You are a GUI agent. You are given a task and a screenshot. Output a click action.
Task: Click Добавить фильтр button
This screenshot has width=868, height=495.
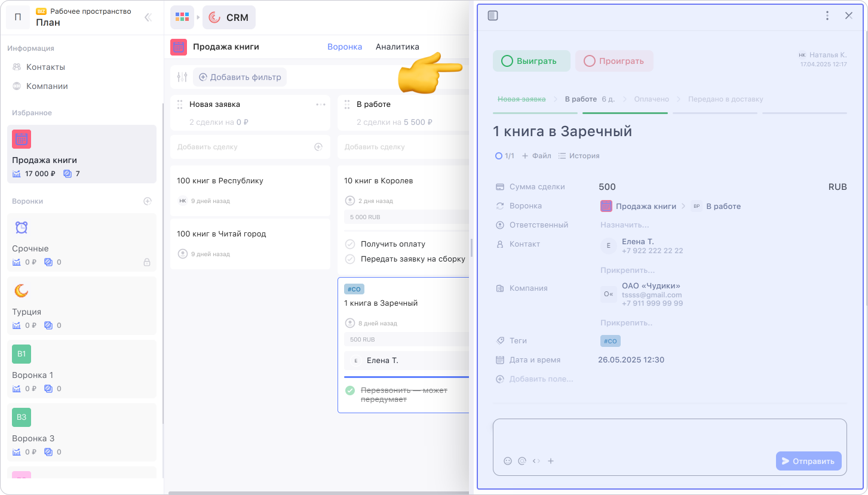pyautogui.click(x=240, y=77)
